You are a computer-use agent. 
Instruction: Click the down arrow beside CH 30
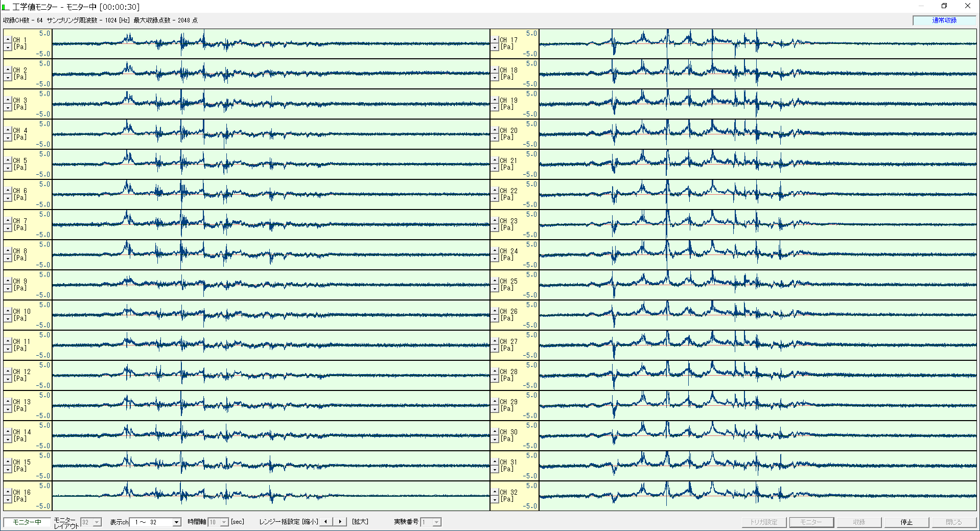click(495, 439)
